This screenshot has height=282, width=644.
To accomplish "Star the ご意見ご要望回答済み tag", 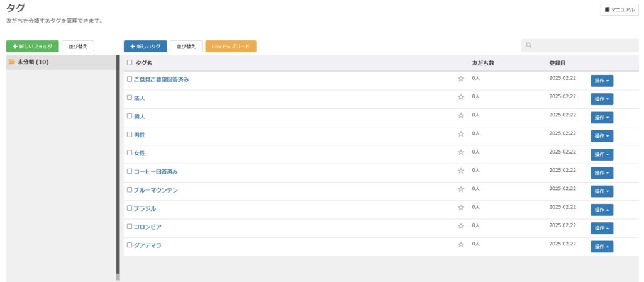I will tap(460, 79).
